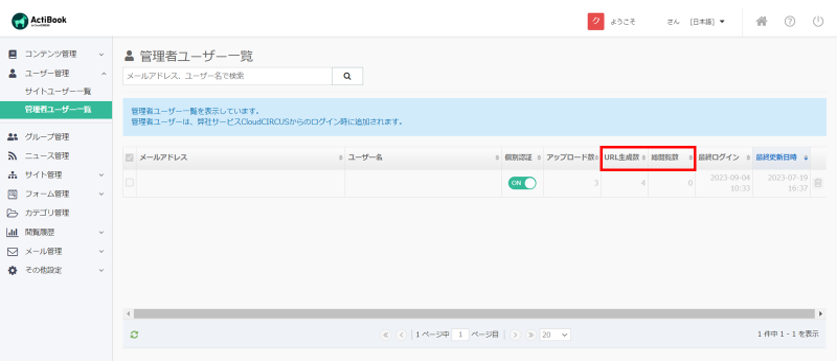Go to last page of results
This screenshot has width=837, height=361.
pyautogui.click(x=531, y=335)
